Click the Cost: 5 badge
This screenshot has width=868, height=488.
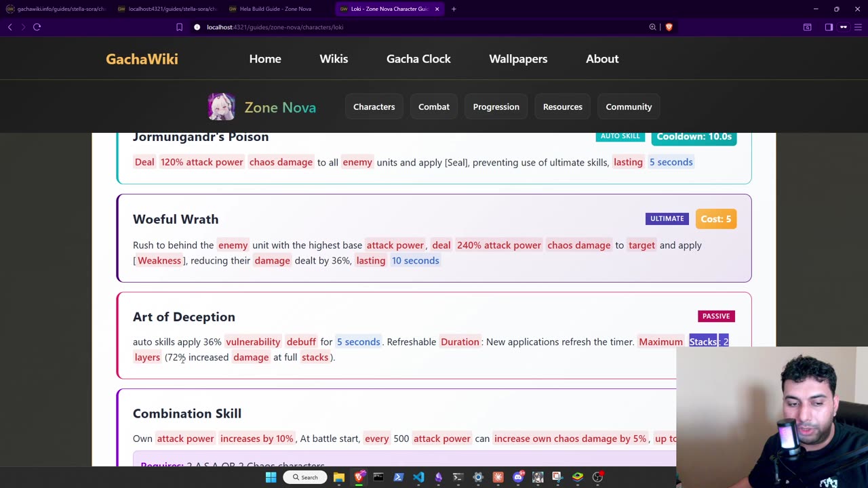(715, 219)
